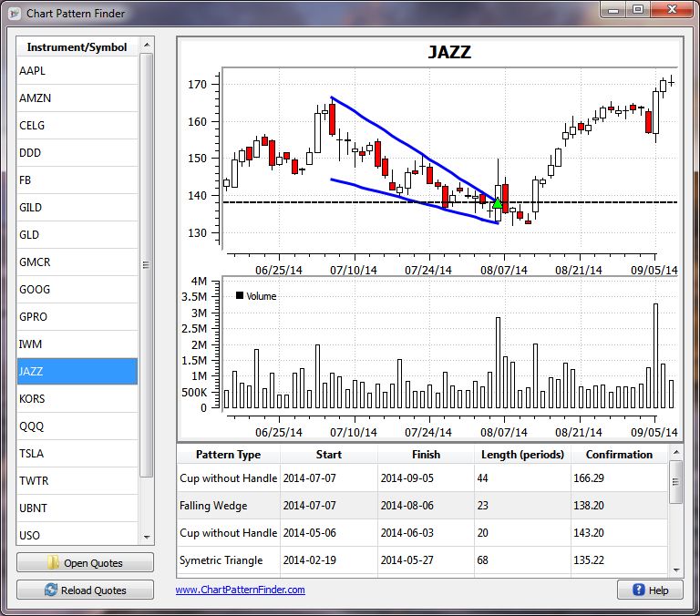Click the Open Quotes button
The image size is (700, 616).
coord(85,562)
